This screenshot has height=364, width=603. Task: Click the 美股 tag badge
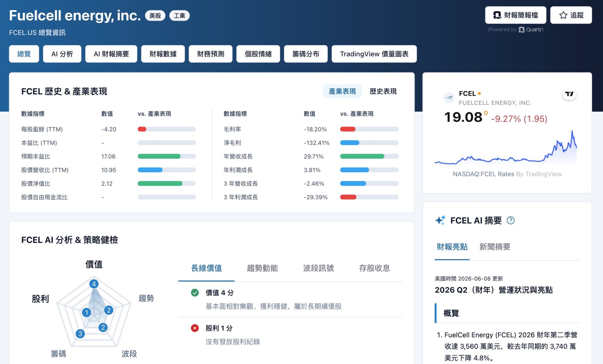point(155,16)
